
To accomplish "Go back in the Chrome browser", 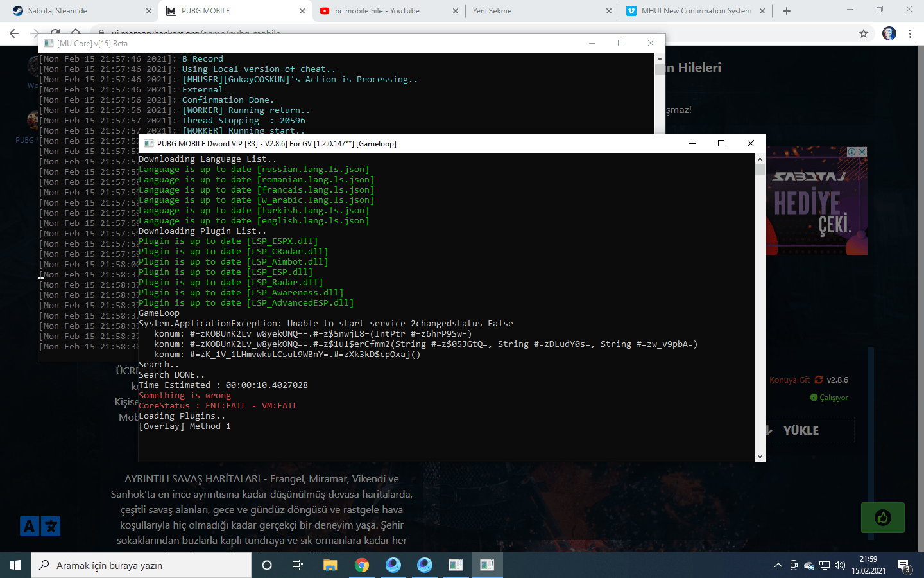I will (x=14, y=33).
